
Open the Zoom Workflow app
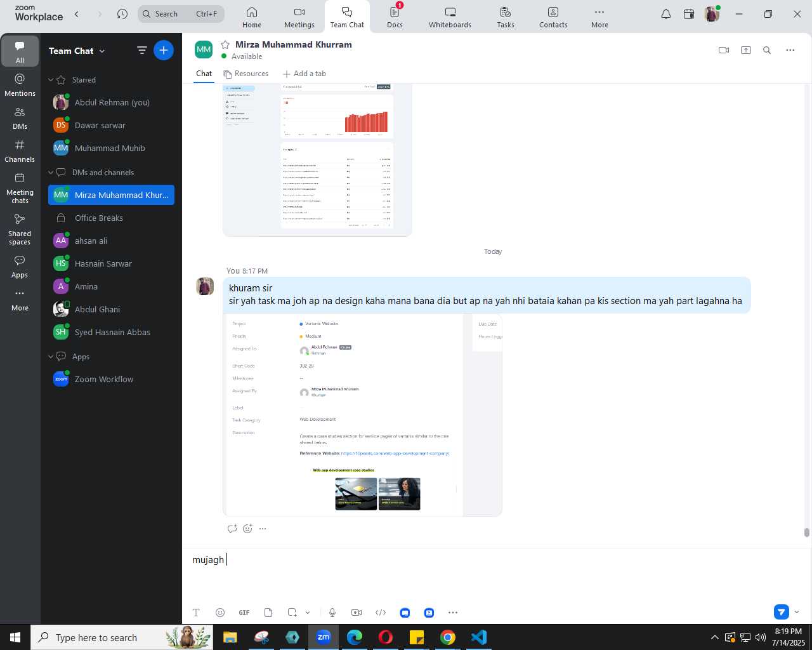click(x=111, y=379)
